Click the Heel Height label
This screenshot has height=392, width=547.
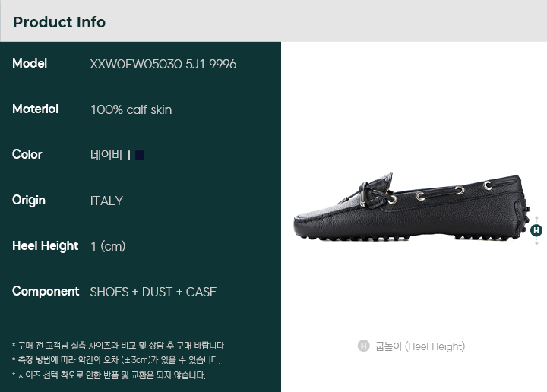coord(46,246)
